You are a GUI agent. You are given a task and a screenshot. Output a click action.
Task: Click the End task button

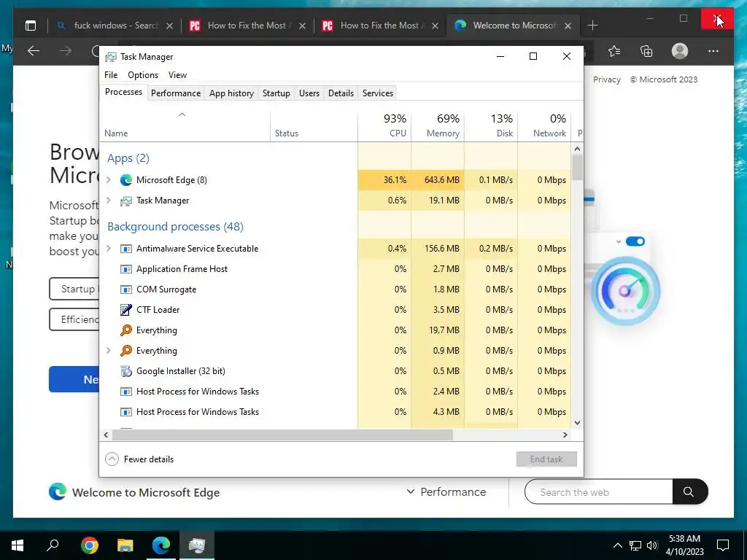click(546, 459)
